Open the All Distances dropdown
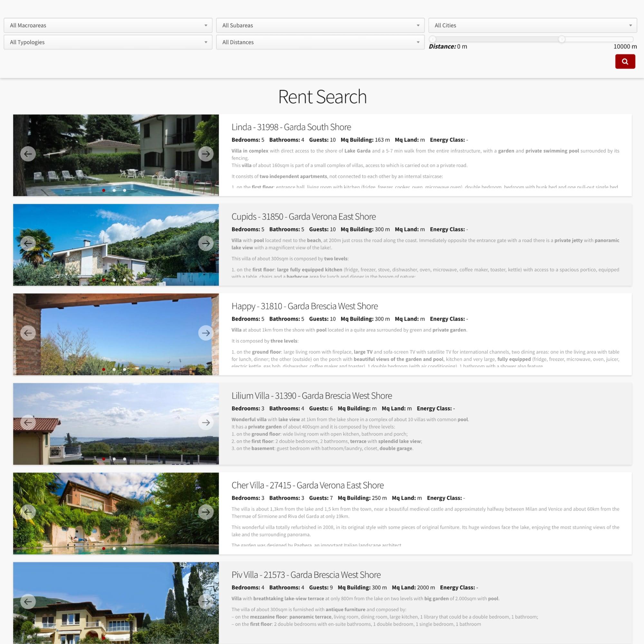Screen dimensions: 644x644 (x=320, y=42)
